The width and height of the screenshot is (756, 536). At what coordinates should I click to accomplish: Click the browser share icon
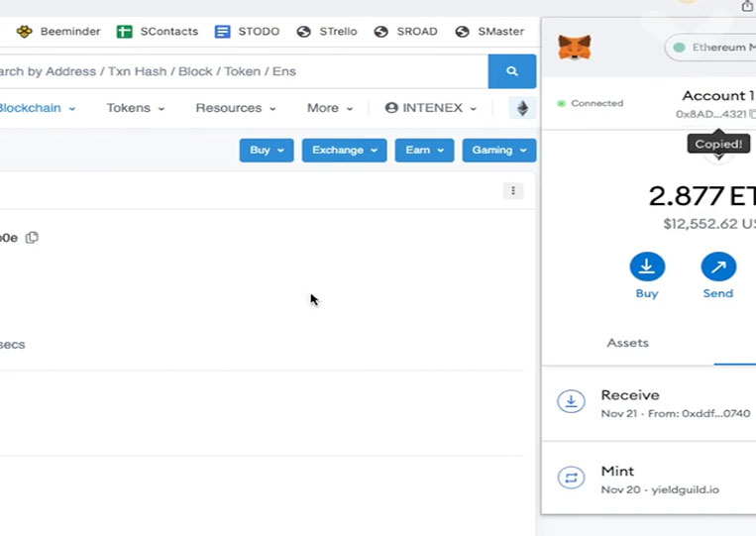pos(747,6)
